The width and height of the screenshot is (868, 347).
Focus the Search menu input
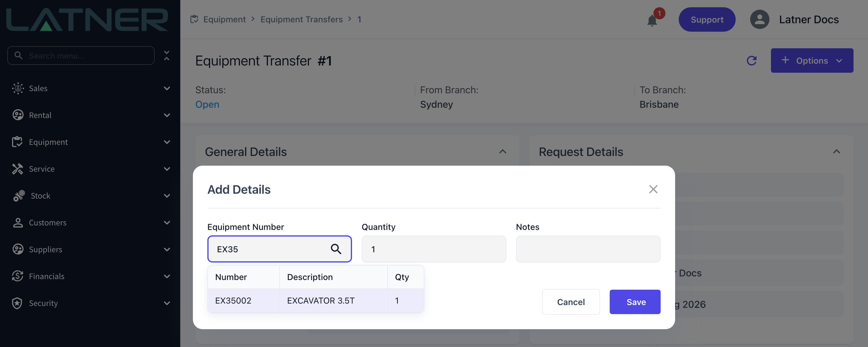click(x=81, y=55)
